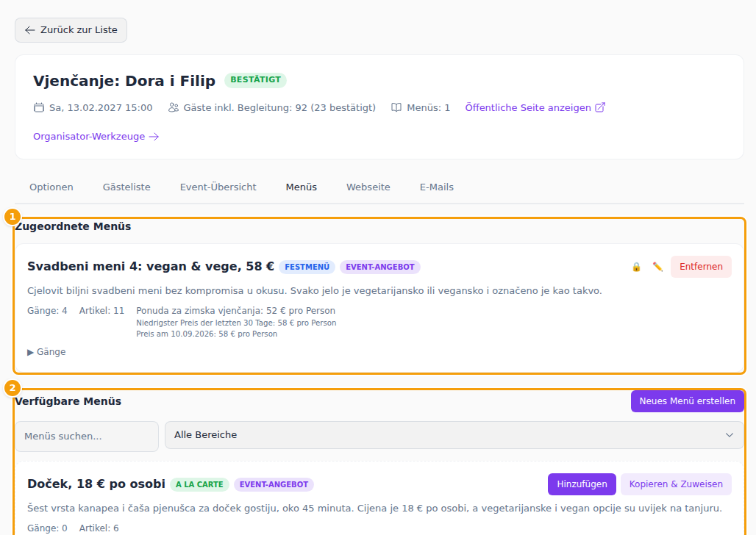Follow the Organisator-Werkzeuge link

(96, 137)
